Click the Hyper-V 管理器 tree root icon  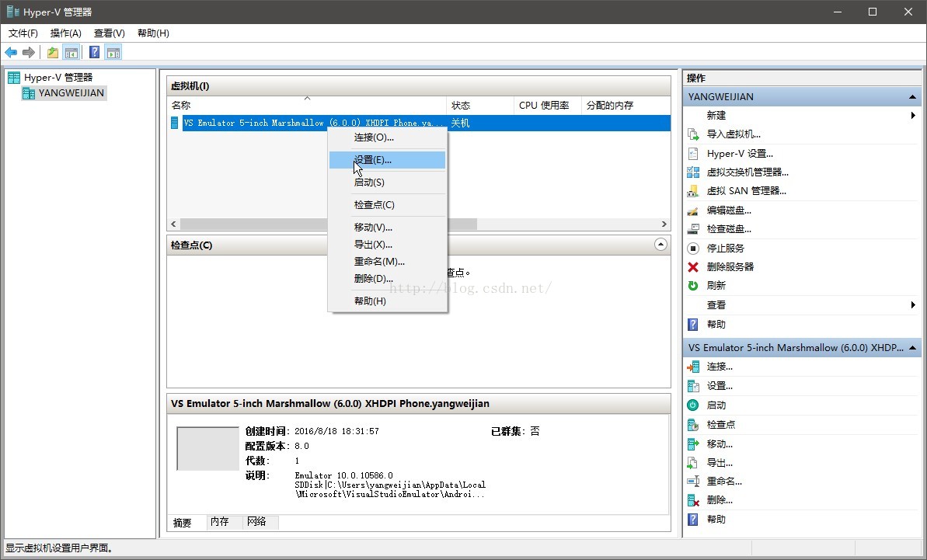pyautogui.click(x=13, y=78)
